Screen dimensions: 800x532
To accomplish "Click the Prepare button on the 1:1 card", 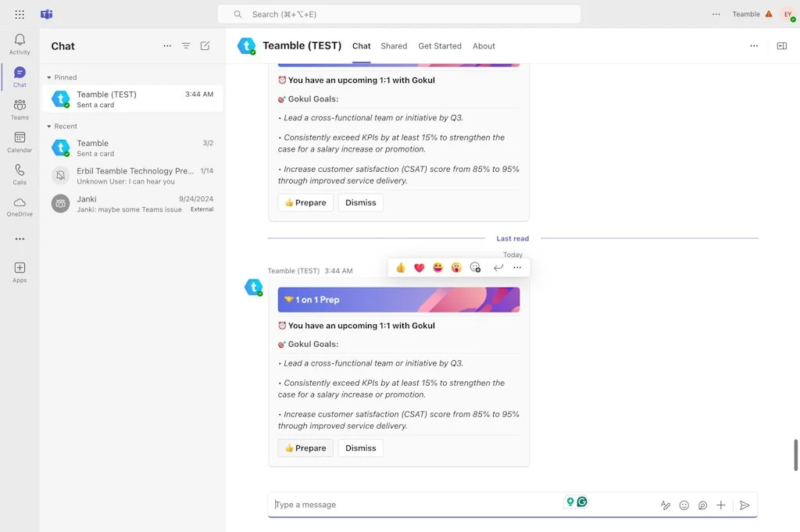I will (305, 448).
